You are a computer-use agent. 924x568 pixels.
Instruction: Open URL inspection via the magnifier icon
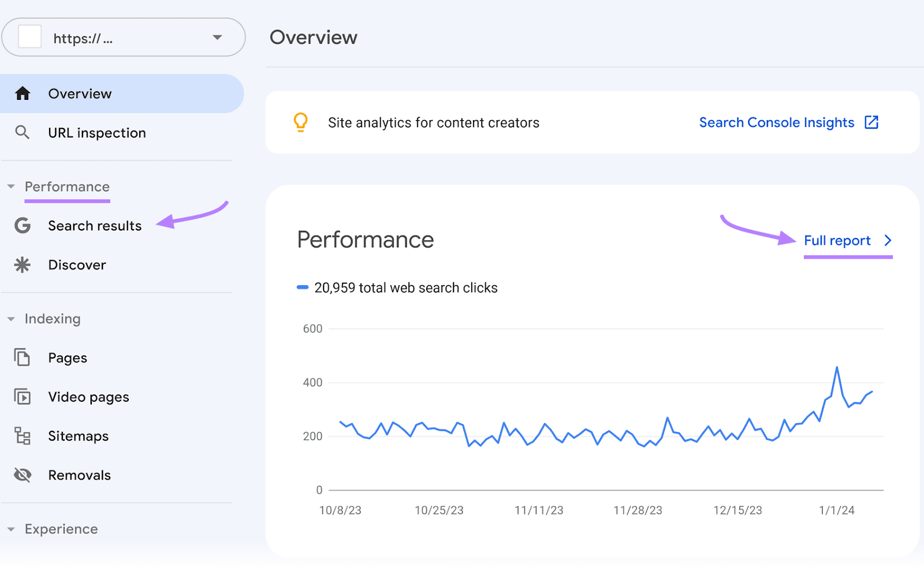click(23, 133)
